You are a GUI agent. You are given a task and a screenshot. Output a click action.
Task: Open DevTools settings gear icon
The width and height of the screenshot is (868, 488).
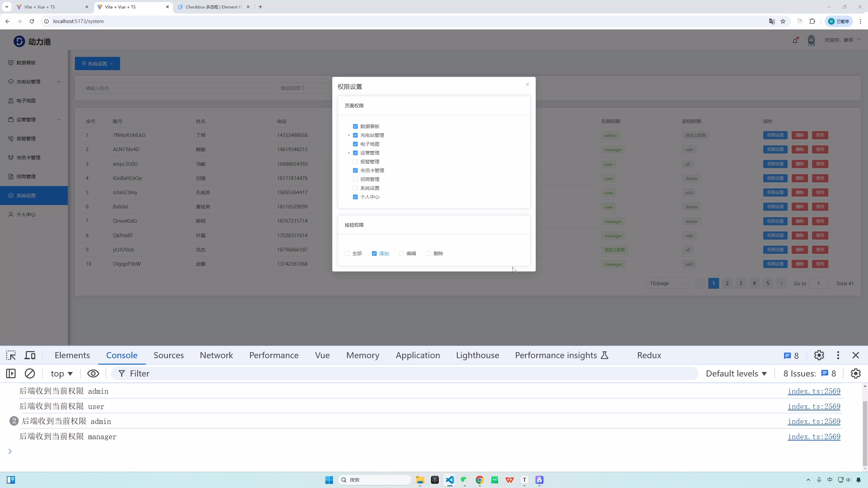pos(819,355)
